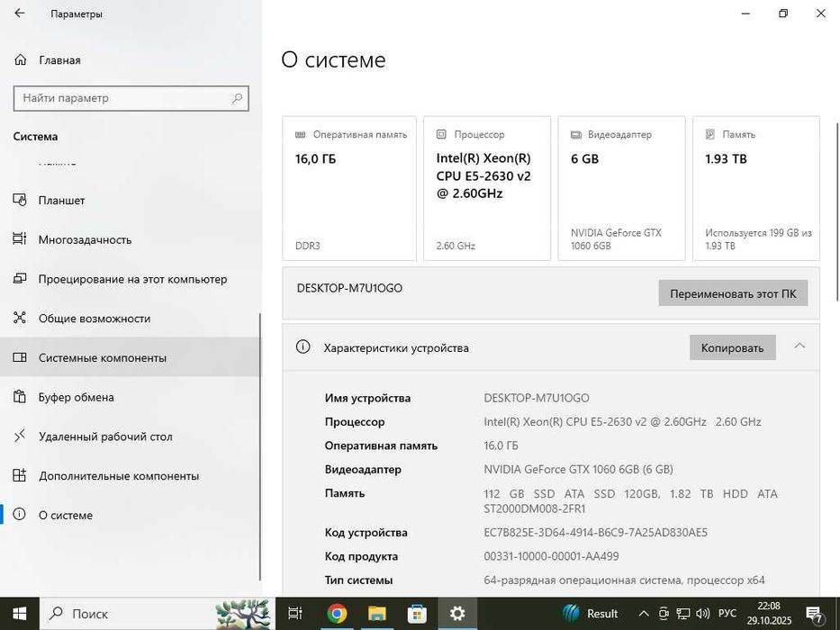Click the Системные компоненты icon

(x=20, y=357)
